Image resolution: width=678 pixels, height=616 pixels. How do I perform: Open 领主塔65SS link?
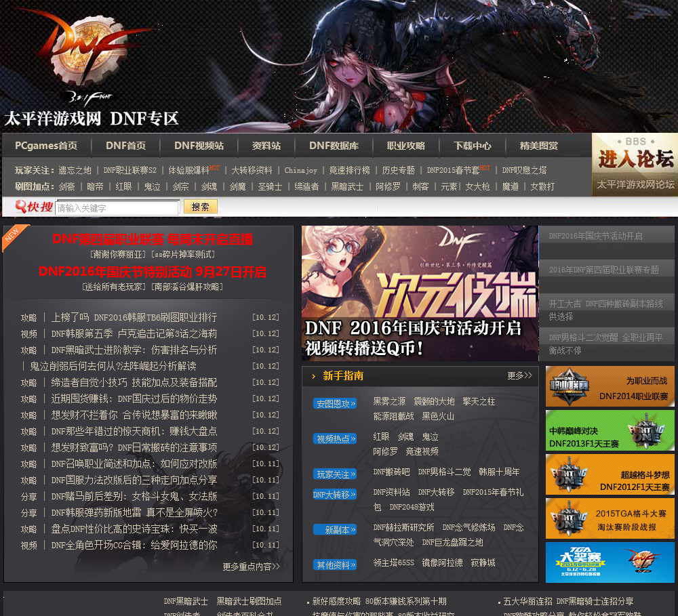[393, 562]
